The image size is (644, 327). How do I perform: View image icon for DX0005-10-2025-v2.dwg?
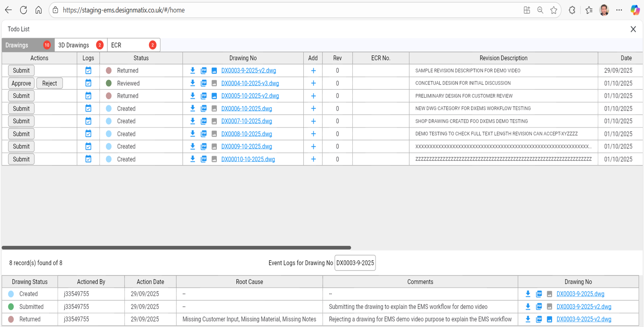[x=214, y=96]
